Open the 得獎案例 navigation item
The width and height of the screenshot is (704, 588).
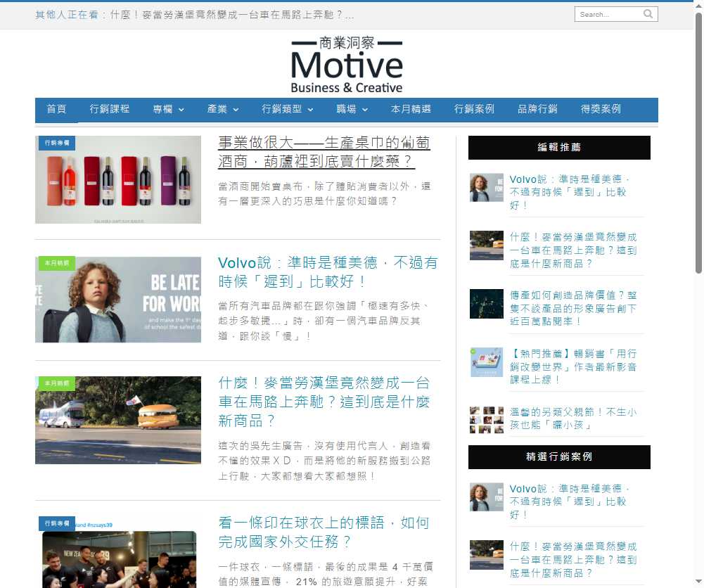[601, 109]
